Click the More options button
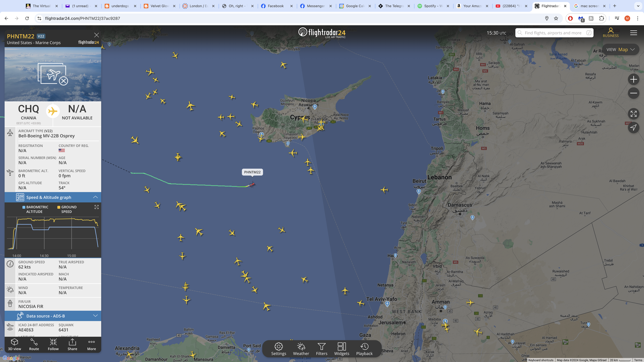 point(92,344)
